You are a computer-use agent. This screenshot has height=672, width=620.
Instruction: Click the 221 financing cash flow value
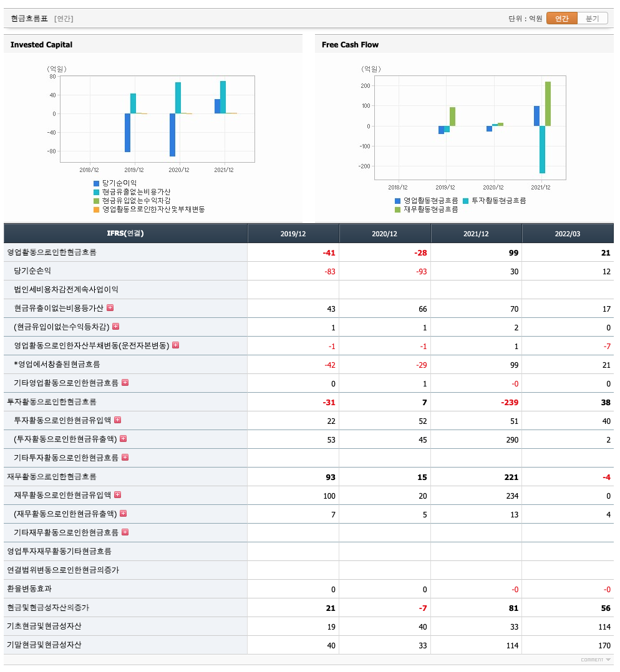coord(511,477)
